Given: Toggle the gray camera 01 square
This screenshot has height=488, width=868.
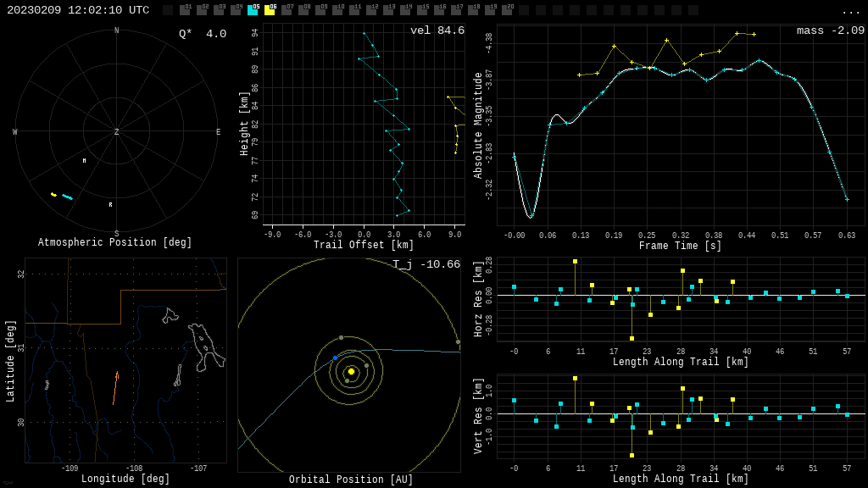Looking at the screenshot, I should 185,10.
